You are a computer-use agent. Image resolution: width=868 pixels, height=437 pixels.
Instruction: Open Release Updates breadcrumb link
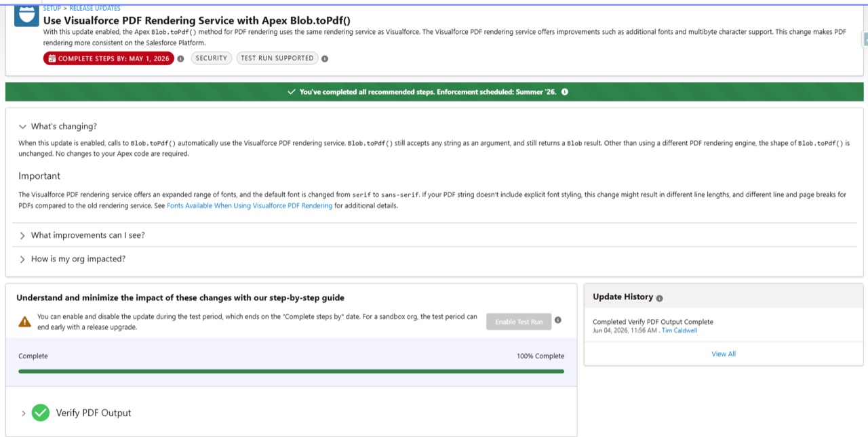(95, 8)
